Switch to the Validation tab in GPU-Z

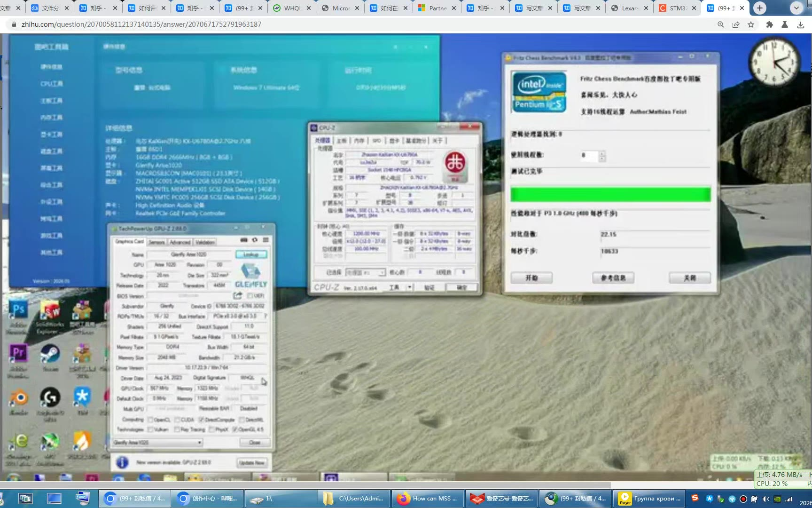click(x=205, y=242)
